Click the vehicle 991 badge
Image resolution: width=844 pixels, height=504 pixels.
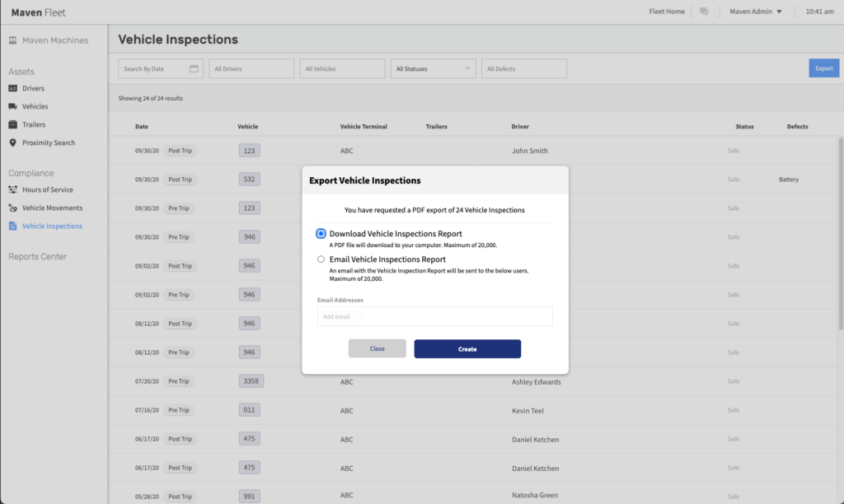click(x=249, y=496)
